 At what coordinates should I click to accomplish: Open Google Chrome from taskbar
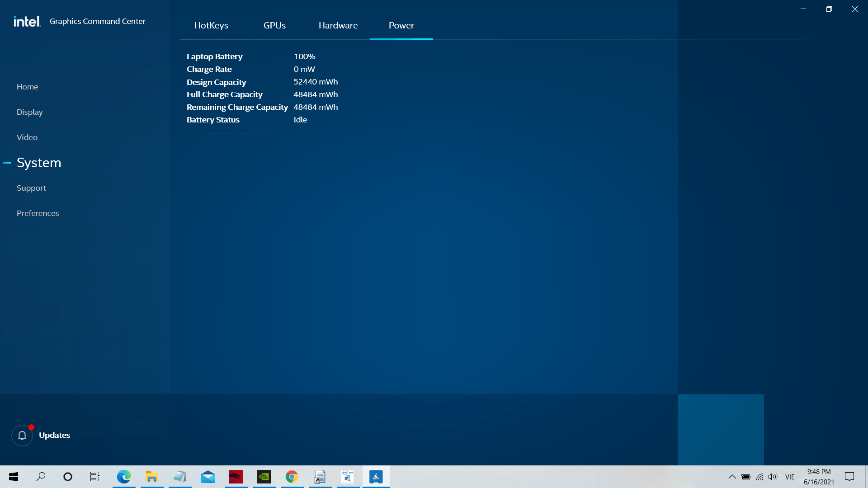(292, 477)
